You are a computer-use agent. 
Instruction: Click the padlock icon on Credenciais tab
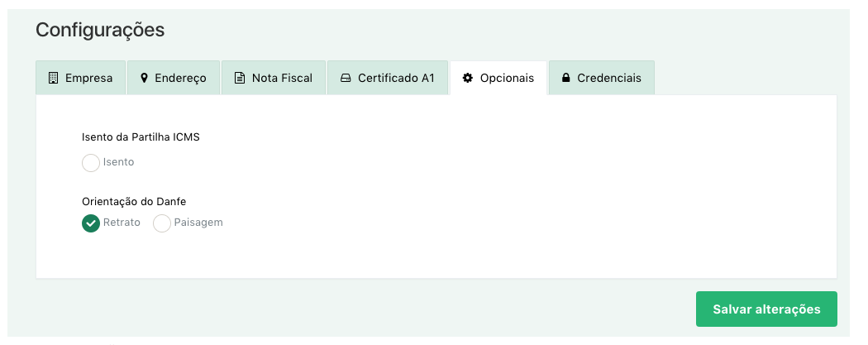point(566,78)
